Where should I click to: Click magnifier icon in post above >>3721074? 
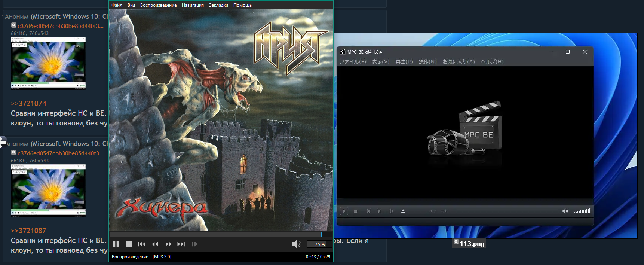(x=13, y=25)
